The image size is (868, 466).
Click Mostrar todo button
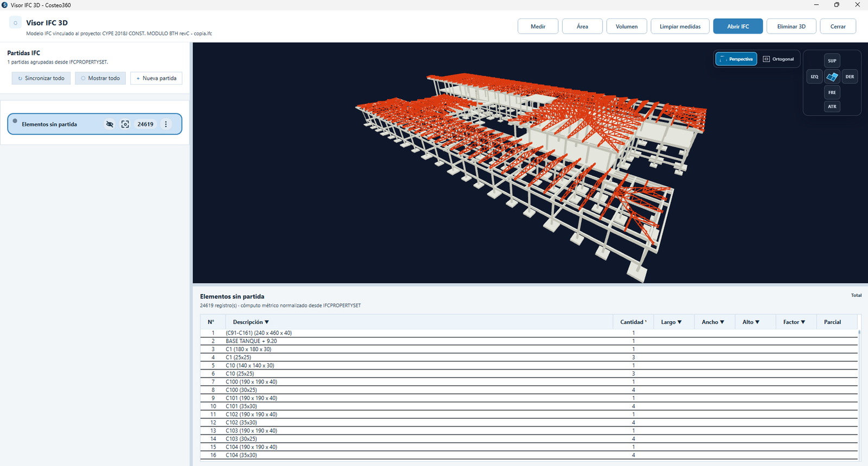pos(100,78)
